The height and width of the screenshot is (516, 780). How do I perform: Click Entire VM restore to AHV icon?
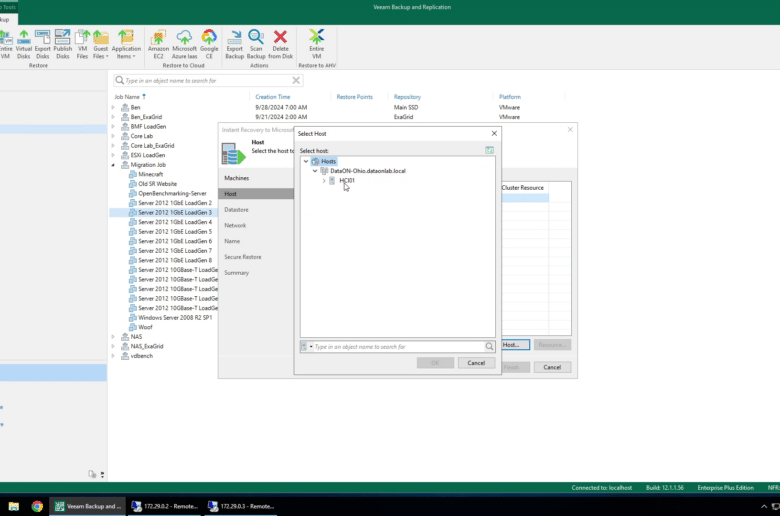(x=316, y=44)
